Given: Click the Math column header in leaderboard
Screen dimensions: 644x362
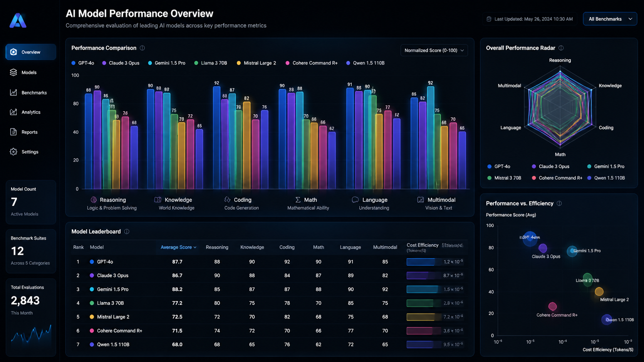Looking at the screenshot, I should coord(319,247).
